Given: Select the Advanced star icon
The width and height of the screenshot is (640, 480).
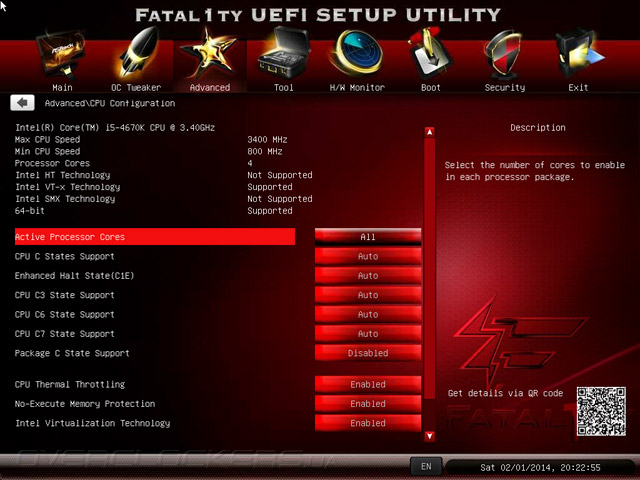Looking at the screenshot, I should (209, 53).
